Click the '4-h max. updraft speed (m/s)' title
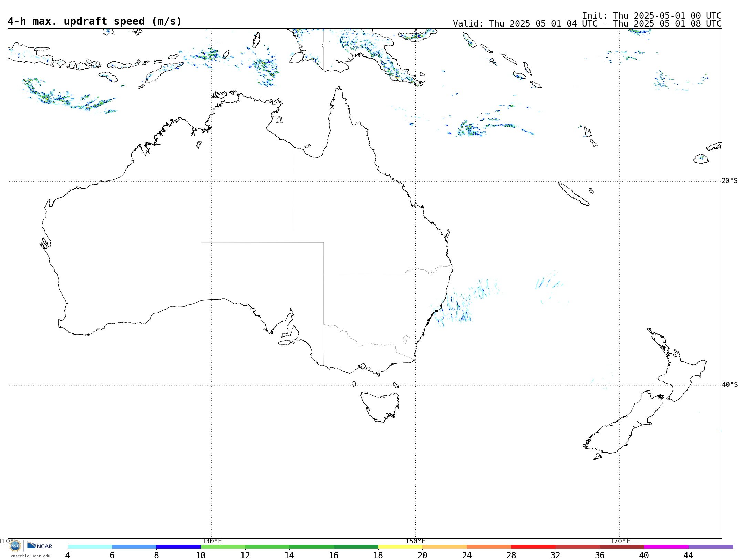The width and height of the screenshot is (744, 560). [95, 21]
